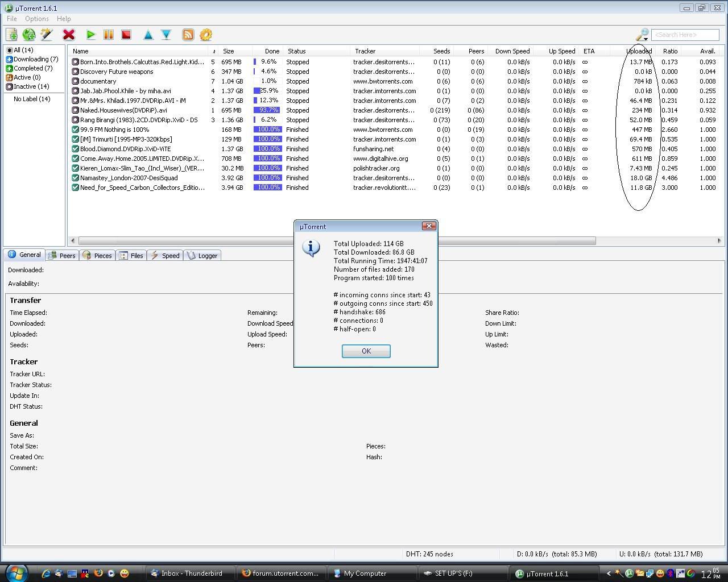
Task: Click the 93.7% progress bar of Naked.Housewives
Action: pyautogui.click(x=267, y=110)
